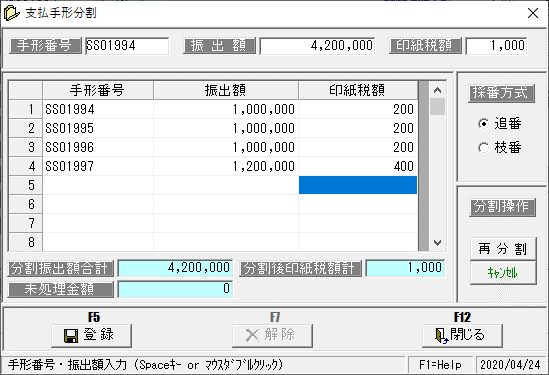Click the F7 label above 解除
Image resolution: width=549 pixels, height=375 pixels.
pos(275,317)
